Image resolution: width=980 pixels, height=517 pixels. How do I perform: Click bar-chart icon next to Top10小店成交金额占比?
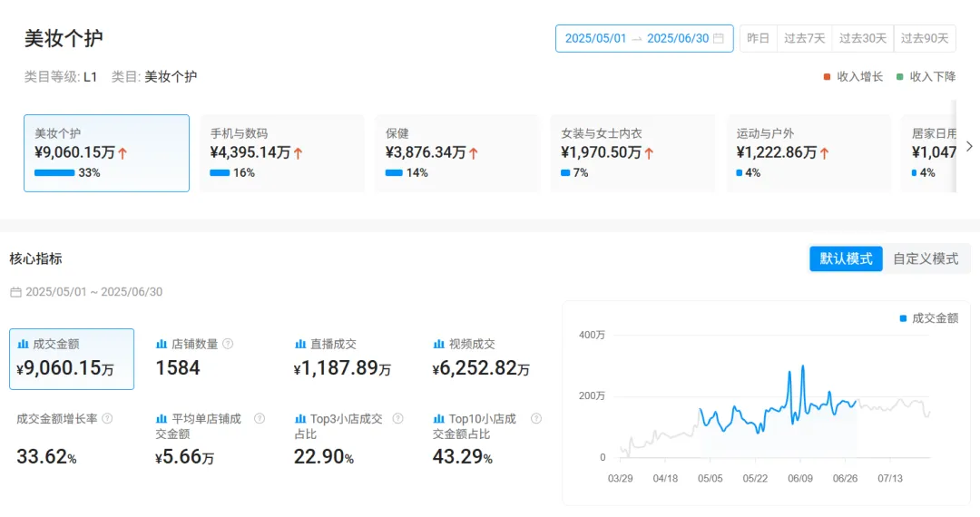tap(439, 418)
